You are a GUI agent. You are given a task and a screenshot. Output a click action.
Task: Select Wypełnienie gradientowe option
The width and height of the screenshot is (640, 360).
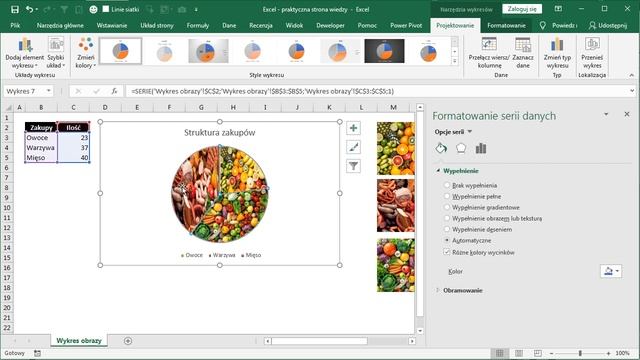447,207
